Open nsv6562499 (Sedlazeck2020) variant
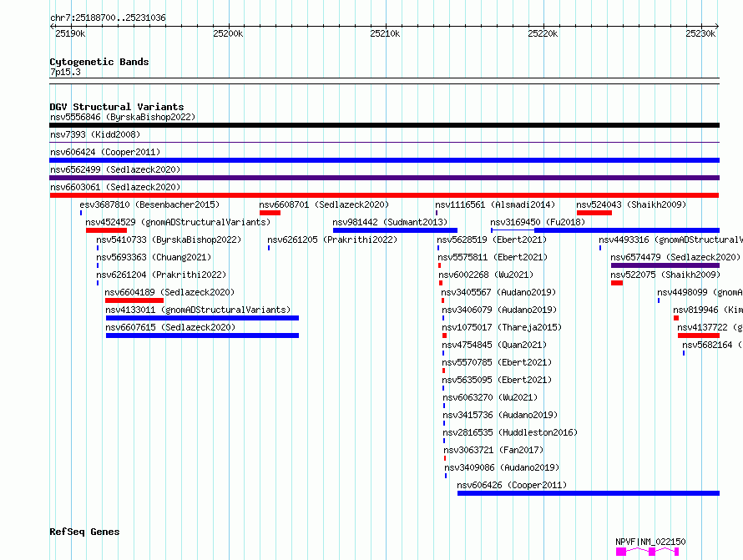Image resolution: width=743 pixels, height=560 pixels. [115, 169]
